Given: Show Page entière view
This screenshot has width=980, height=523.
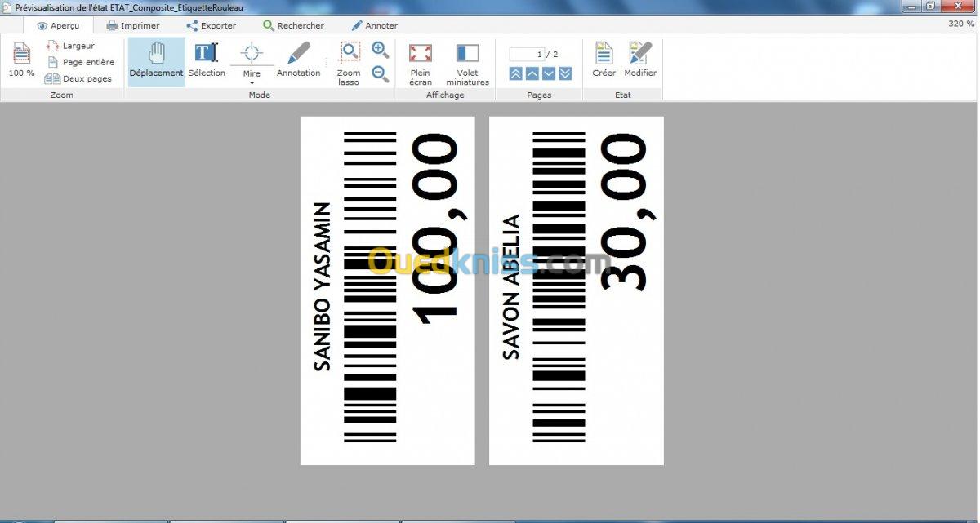Looking at the screenshot, I should tap(80, 62).
